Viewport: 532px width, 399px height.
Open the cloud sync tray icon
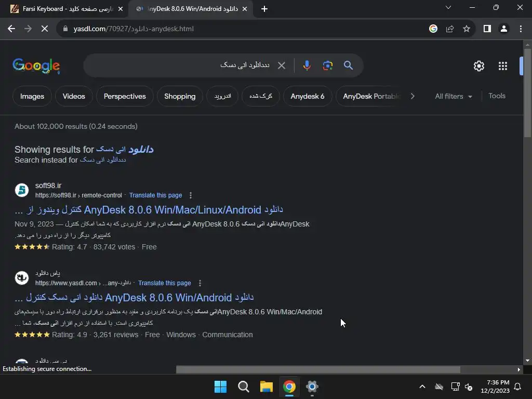coord(438,387)
